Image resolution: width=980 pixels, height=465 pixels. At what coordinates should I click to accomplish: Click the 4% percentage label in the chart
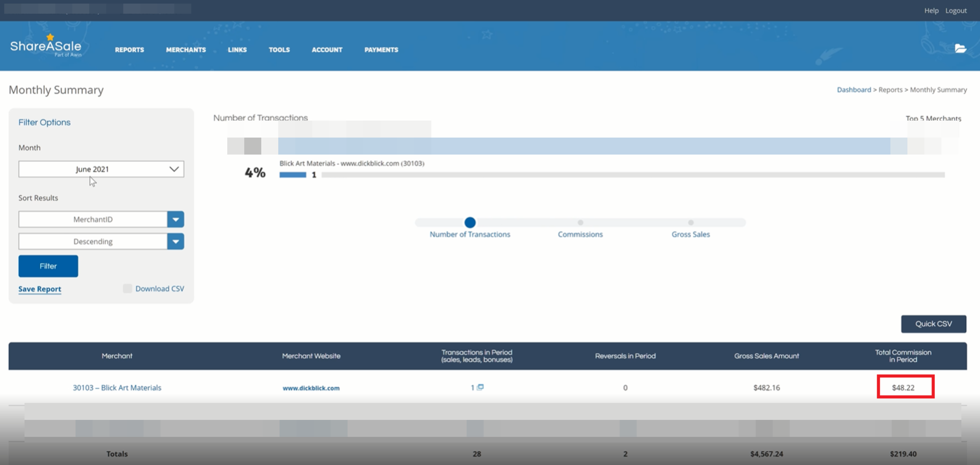(x=255, y=173)
